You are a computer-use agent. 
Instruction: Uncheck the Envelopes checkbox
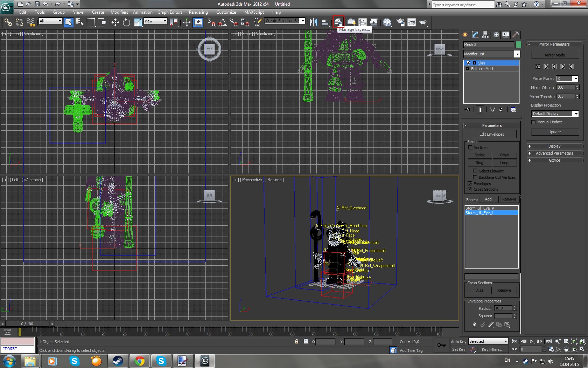470,184
